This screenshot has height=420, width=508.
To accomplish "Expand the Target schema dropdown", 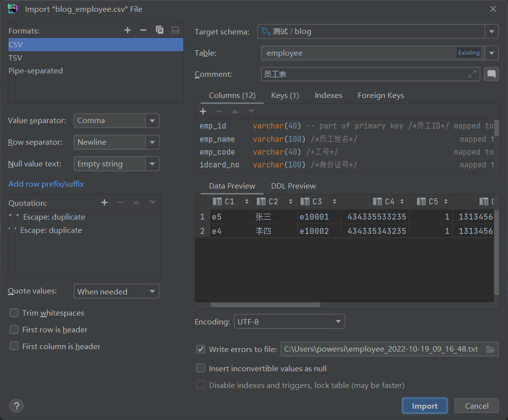I will tap(491, 32).
